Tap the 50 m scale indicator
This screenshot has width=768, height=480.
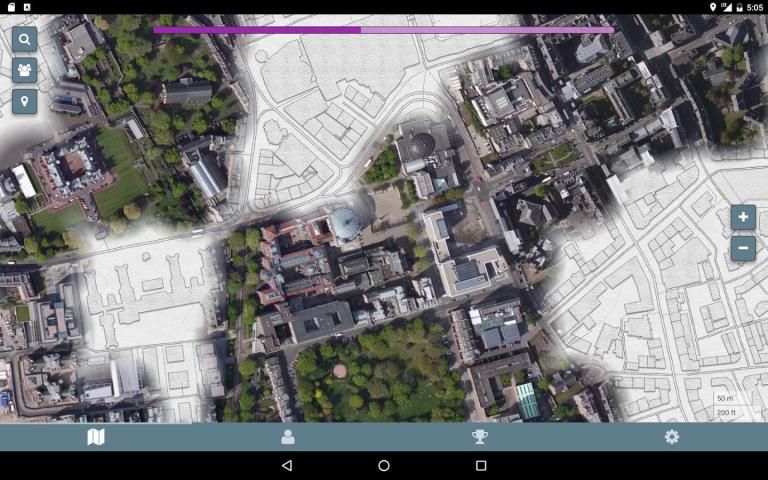click(726, 399)
